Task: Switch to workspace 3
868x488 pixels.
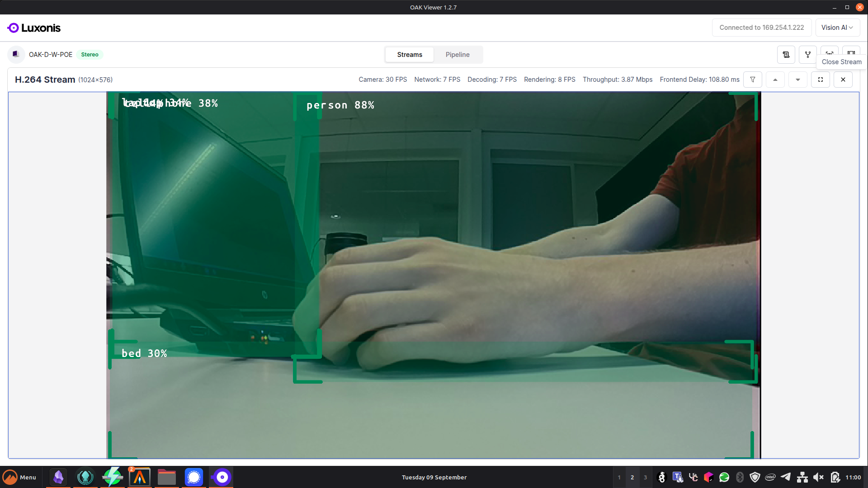Action: click(645, 477)
